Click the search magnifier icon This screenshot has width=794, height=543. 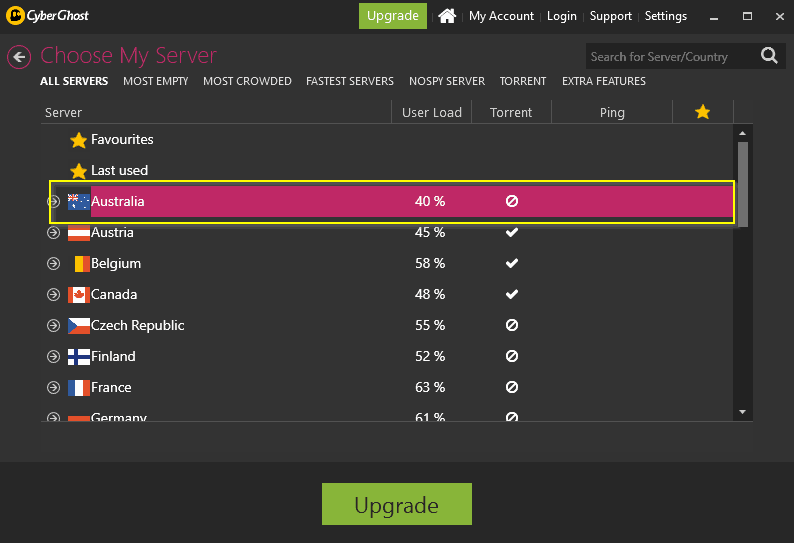[769, 55]
